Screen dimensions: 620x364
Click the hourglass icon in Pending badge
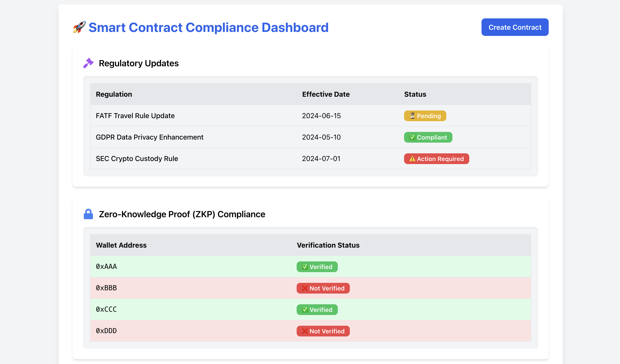click(x=412, y=116)
